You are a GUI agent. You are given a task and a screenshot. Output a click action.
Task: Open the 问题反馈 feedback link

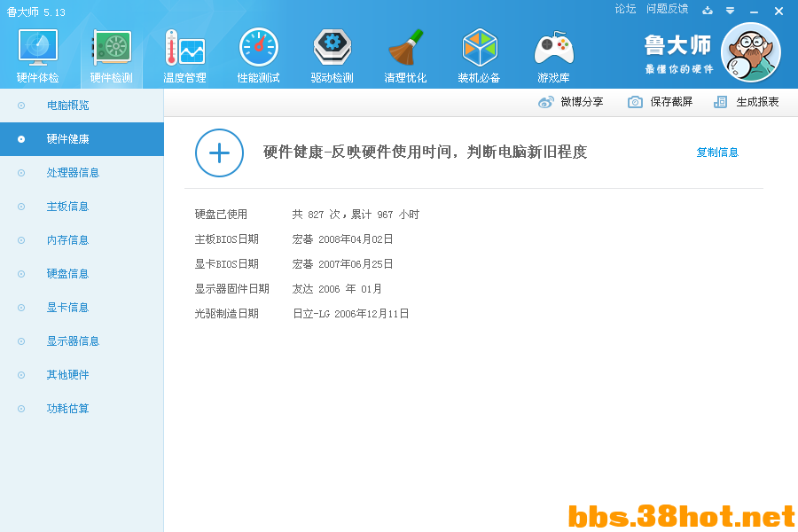click(x=667, y=9)
